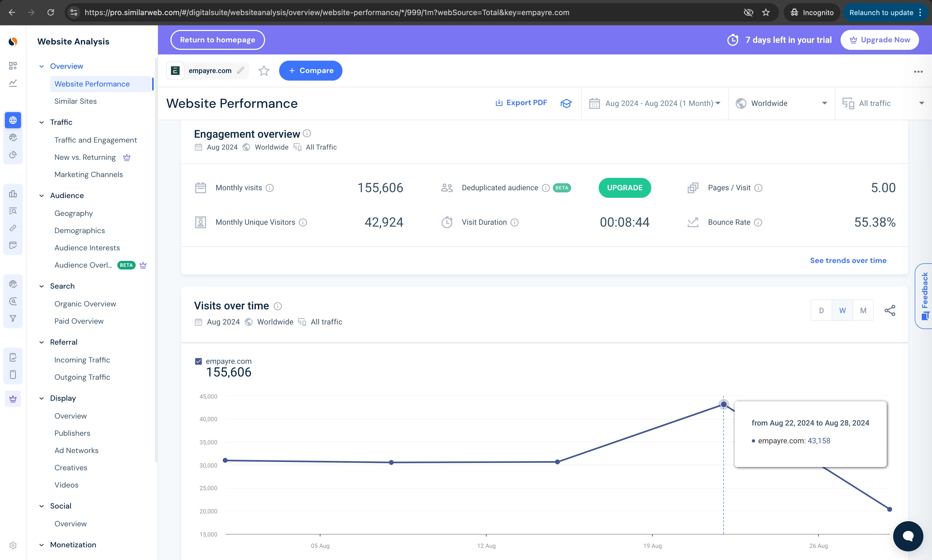Open the mobile app analysis icon in sidebar
This screenshot has height=560, width=932.
pyautogui.click(x=13, y=375)
